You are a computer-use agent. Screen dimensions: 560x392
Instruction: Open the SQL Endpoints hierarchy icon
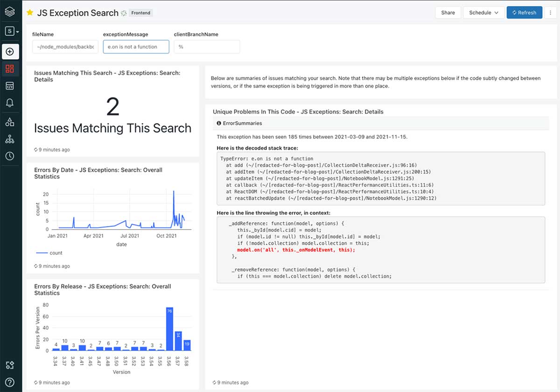tap(10, 139)
